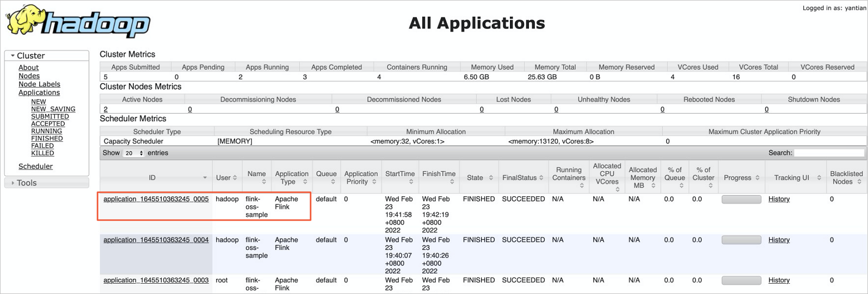Open the Applications link in sidebar

pos(39,92)
